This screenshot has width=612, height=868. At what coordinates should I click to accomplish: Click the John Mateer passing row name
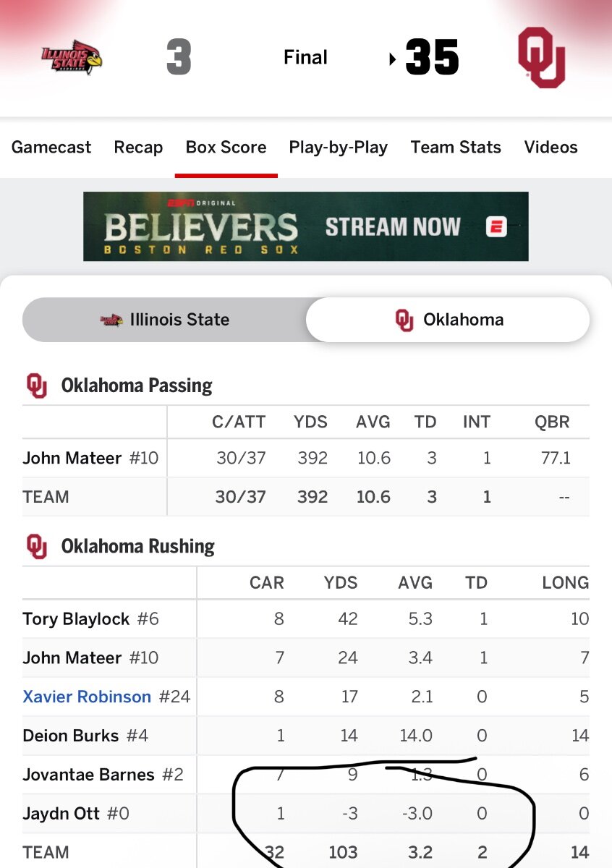click(72, 458)
